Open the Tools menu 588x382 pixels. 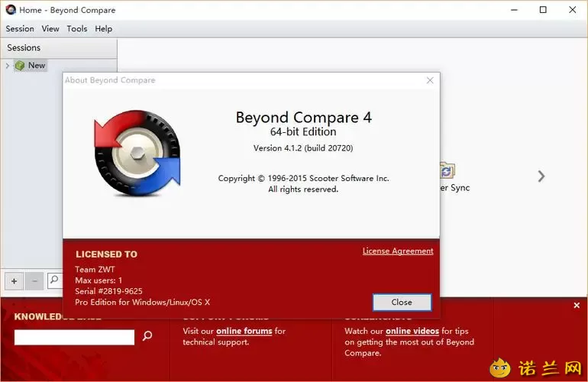77,29
